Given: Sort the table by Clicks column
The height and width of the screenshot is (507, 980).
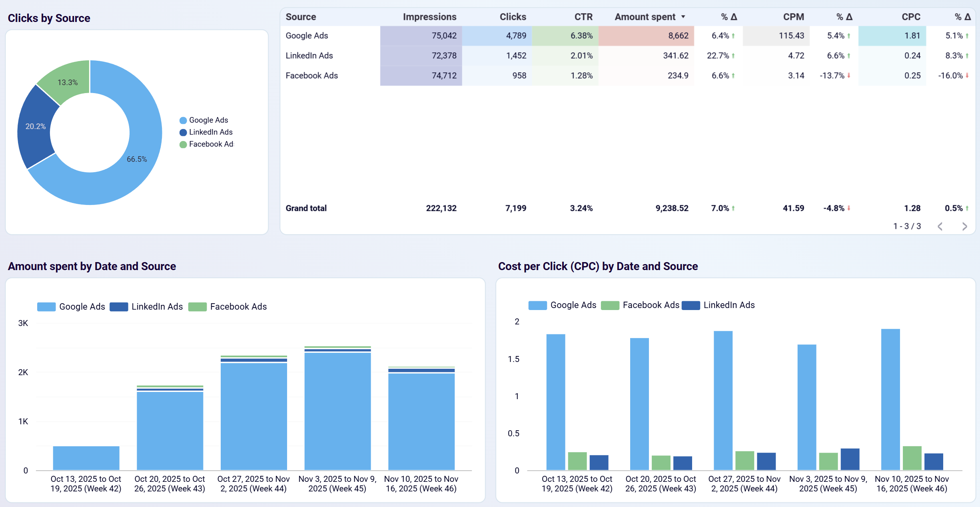Looking at the screenshot, I should (513, 17).
